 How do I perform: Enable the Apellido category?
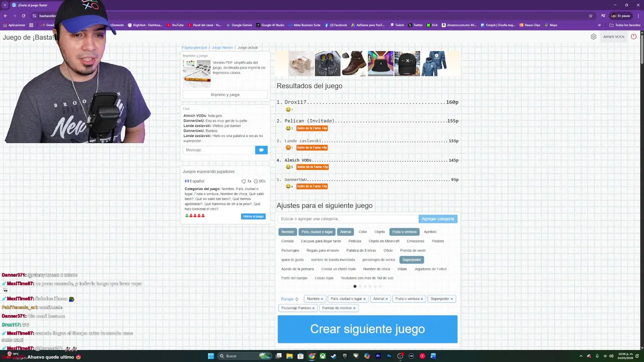430,232
